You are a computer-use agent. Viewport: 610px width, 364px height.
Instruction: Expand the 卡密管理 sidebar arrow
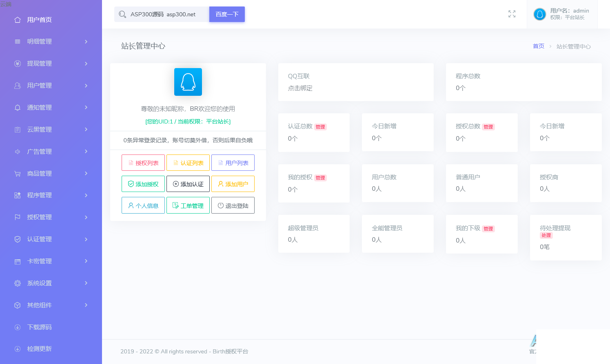click(x=86, y=261)
